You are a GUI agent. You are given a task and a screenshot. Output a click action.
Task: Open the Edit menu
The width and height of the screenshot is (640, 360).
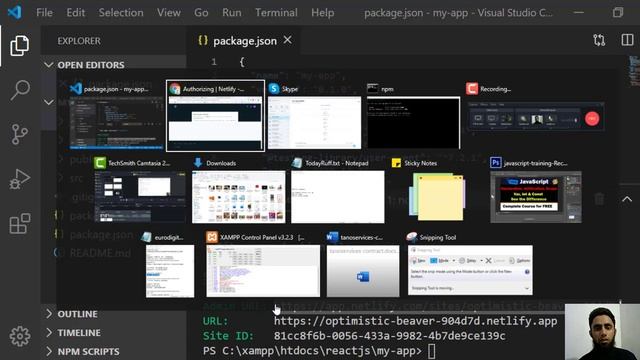pos(76,13)
